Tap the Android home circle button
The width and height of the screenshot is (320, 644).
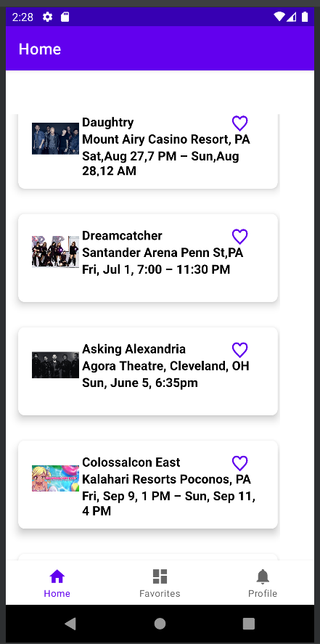tap(160, 624)
